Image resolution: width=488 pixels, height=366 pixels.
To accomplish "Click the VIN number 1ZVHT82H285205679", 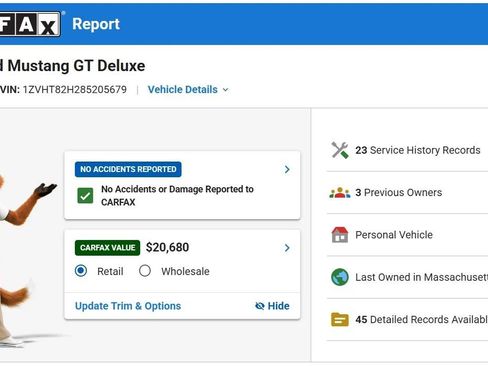I will (x=75, y=90).
